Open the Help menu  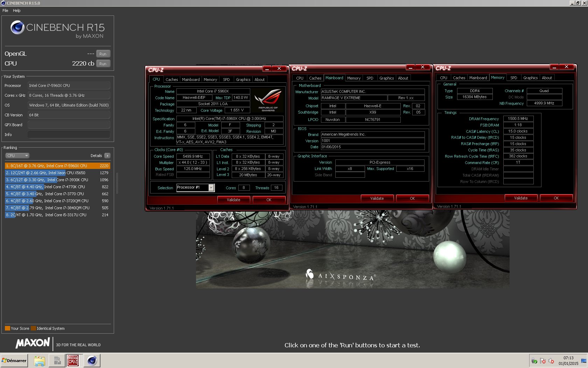(x=17, y=11)
